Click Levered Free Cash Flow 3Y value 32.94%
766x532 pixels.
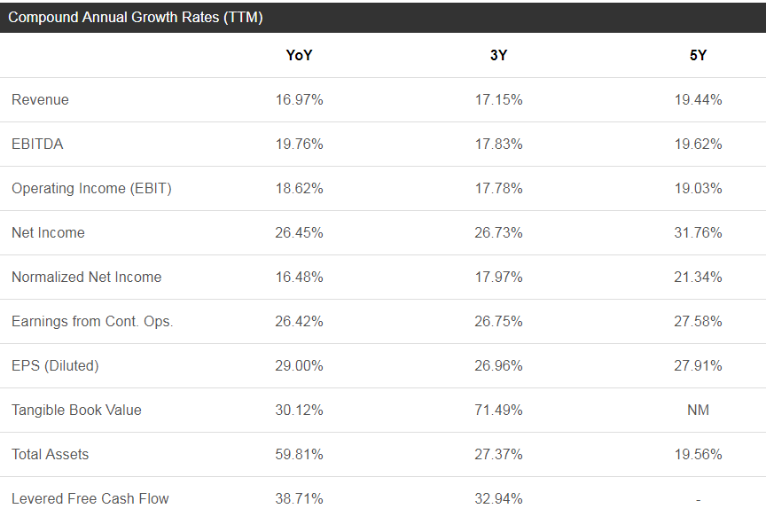(x=498, y=498)
